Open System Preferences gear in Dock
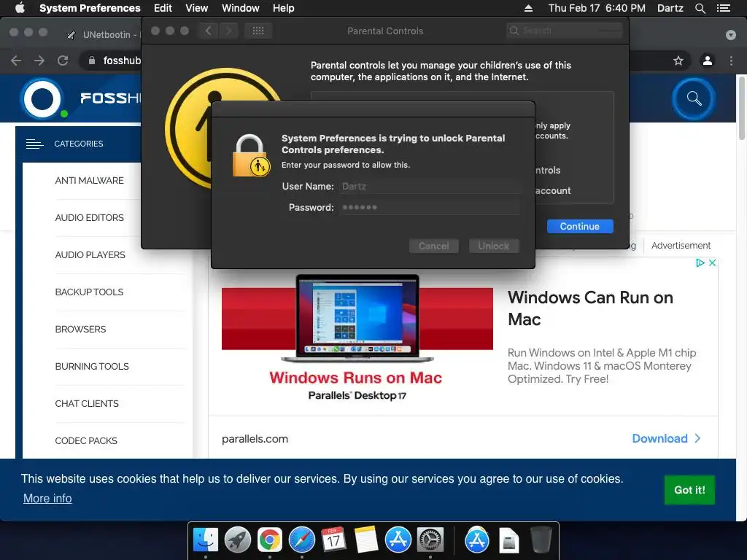 coord(430,540)
